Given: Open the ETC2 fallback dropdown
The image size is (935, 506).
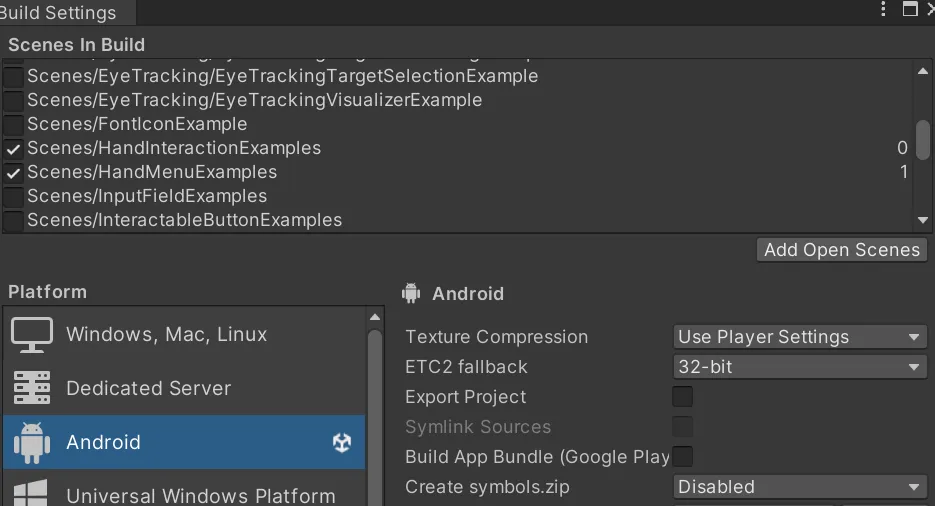Looking at the screenshot, I should [799, 367].
